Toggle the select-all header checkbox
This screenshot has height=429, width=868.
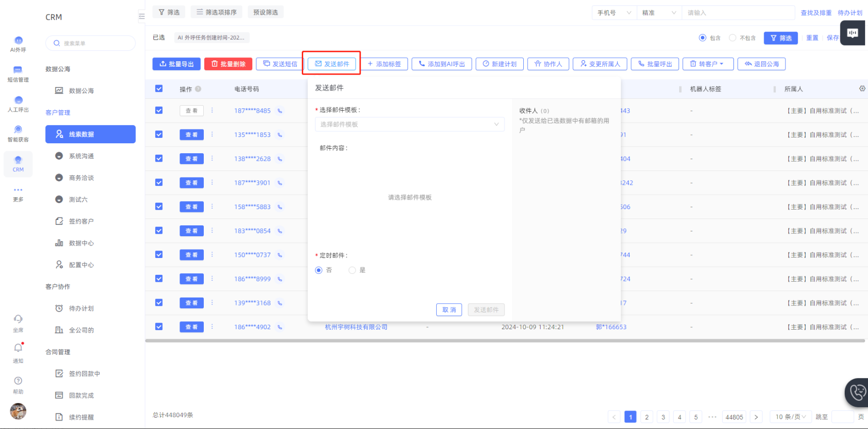click(x=159, y=88)
